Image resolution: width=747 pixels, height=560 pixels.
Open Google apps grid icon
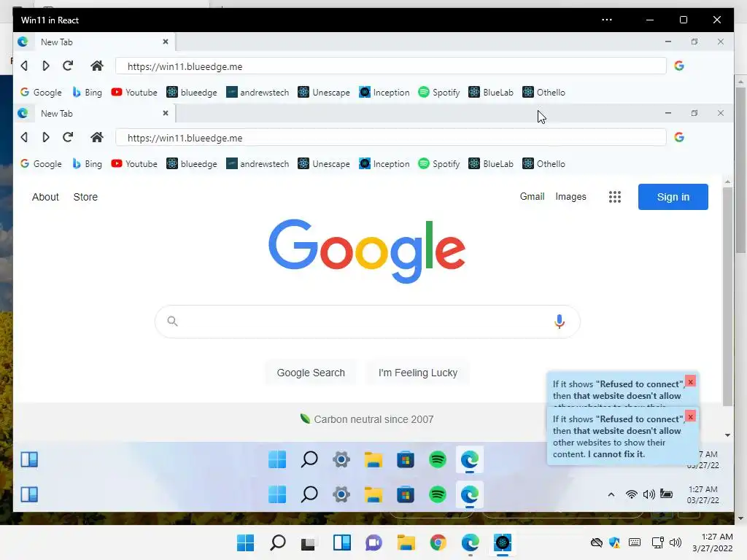(614, 197)
